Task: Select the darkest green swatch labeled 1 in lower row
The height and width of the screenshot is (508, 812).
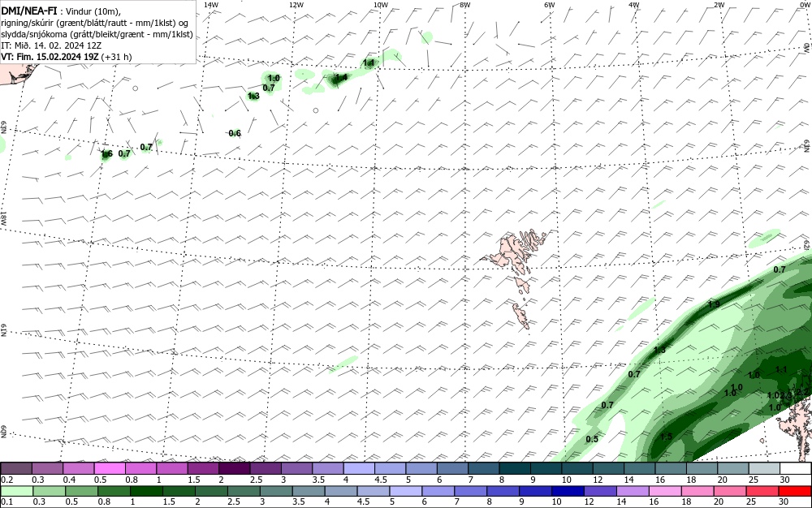Action: 146,491
